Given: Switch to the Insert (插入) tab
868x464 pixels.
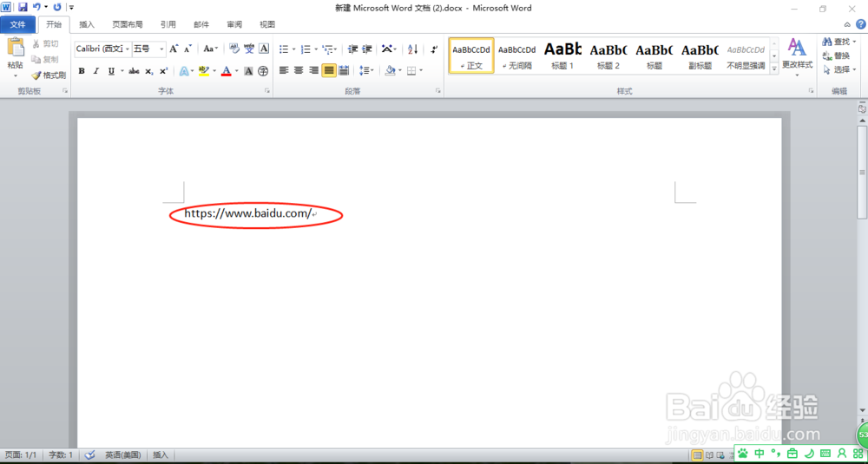Looking at the screenshot, I should click(87, 24).
